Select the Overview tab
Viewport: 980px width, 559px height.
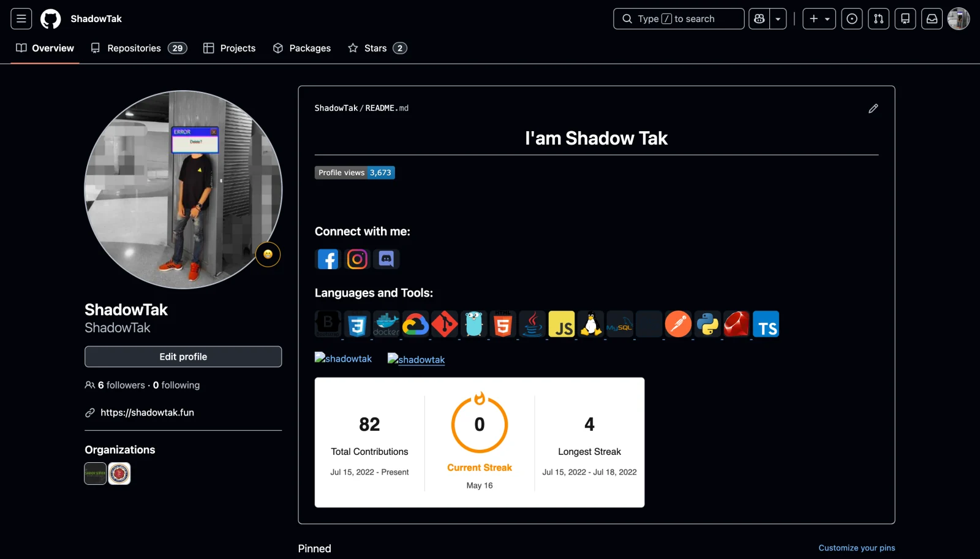(45, 48)
